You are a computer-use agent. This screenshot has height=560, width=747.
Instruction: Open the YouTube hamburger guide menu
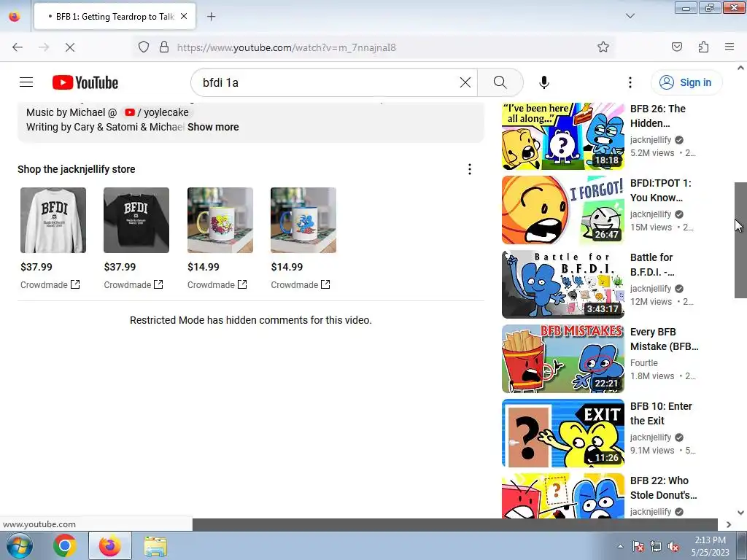[26, 82]
